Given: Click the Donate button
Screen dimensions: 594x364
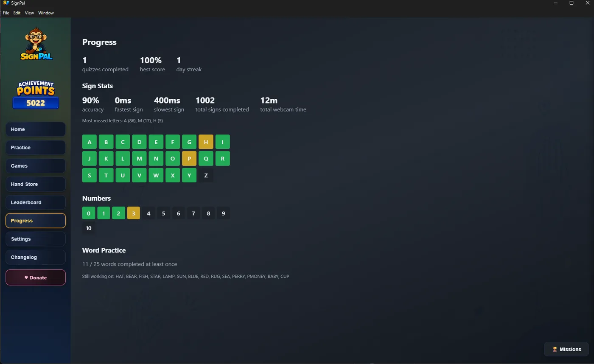Looking at the screenshot, I should (x=36, y=277).
